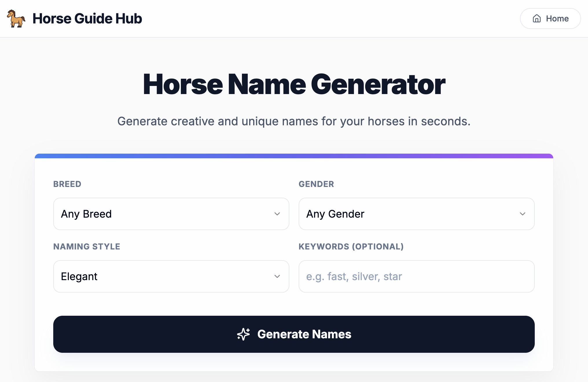Select the BREED field label
The width and height of the screenshot is (588, 382).
67,184
